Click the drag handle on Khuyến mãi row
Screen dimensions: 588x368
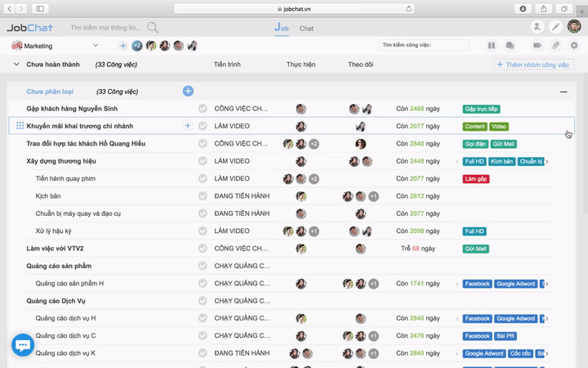pyautogui.click(x=20, y=126)
